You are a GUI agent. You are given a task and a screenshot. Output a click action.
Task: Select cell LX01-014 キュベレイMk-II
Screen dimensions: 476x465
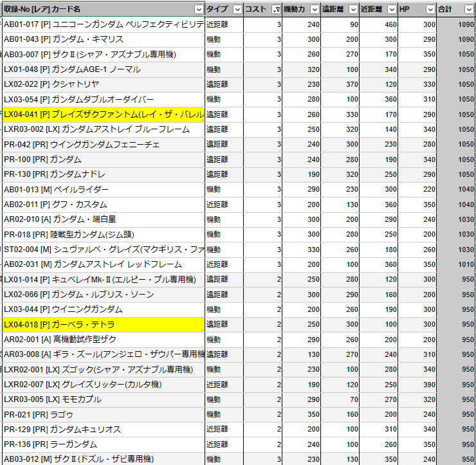tap(103, 280)
